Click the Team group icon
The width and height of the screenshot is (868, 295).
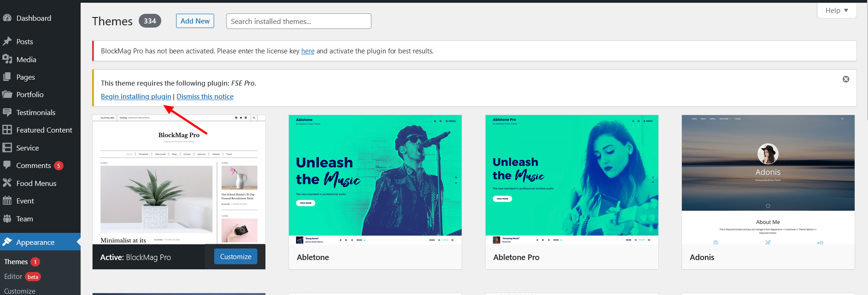(x=7, y=219)
